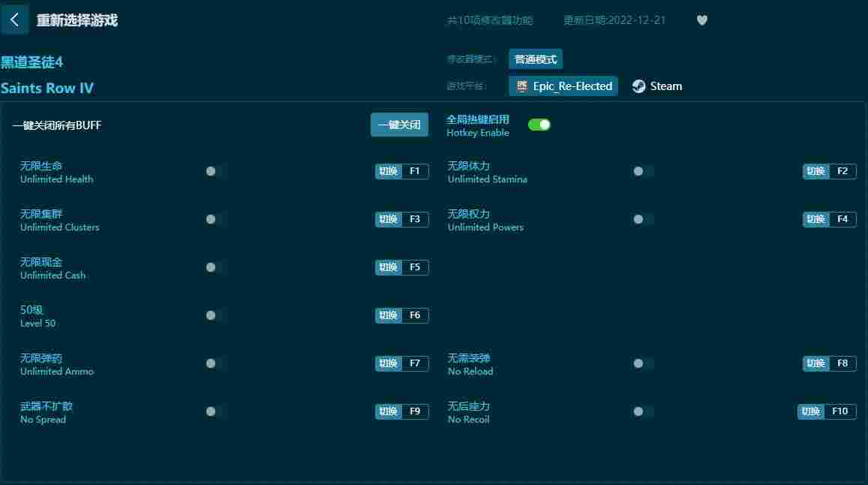This screenshot has height=485, width=868.
Task: Turn on Unlimited Powers switch
Action: point(642,219)
